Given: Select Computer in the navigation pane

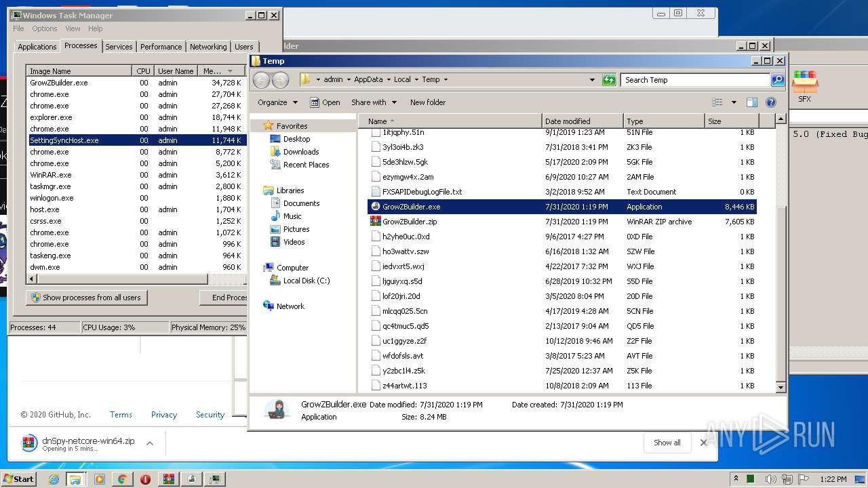Looking at the screenshot, I should (292, 268).
